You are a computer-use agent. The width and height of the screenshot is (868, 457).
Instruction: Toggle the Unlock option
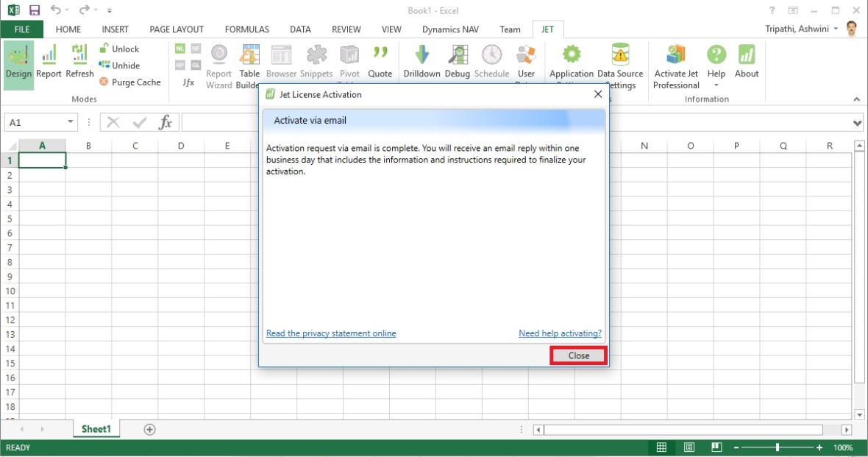118,49
